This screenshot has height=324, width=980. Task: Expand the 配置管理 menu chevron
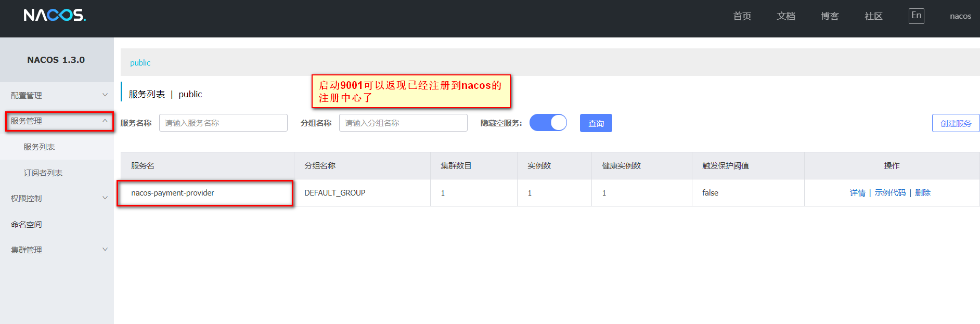(x=105, y=95)
